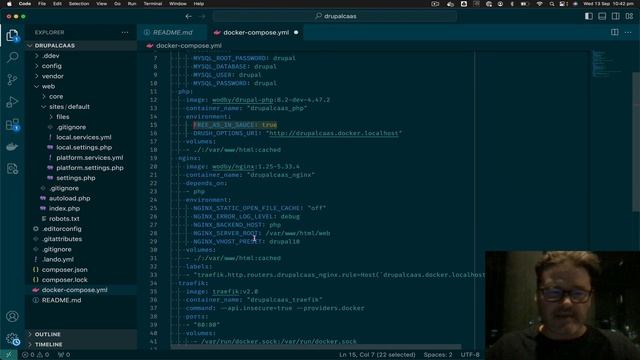This screenshot has height=360, width=640.
Task: Click the remote window status icon
Action: coord(9,355)
